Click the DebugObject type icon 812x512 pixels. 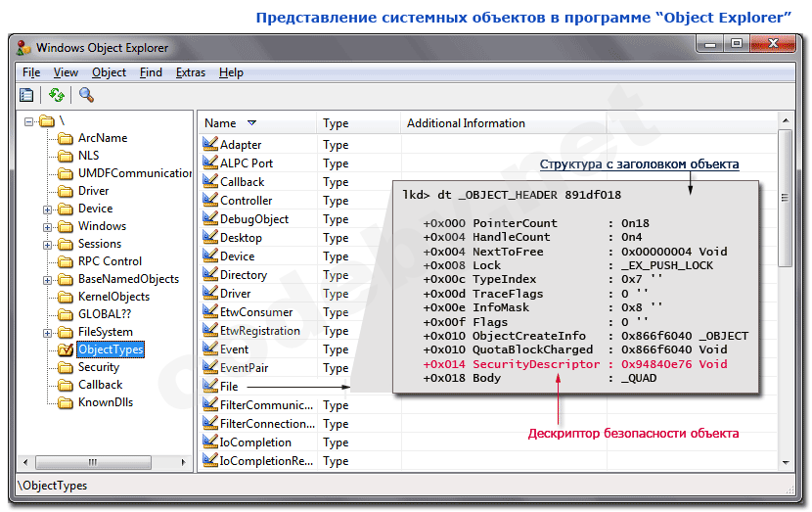click(209, 218)
